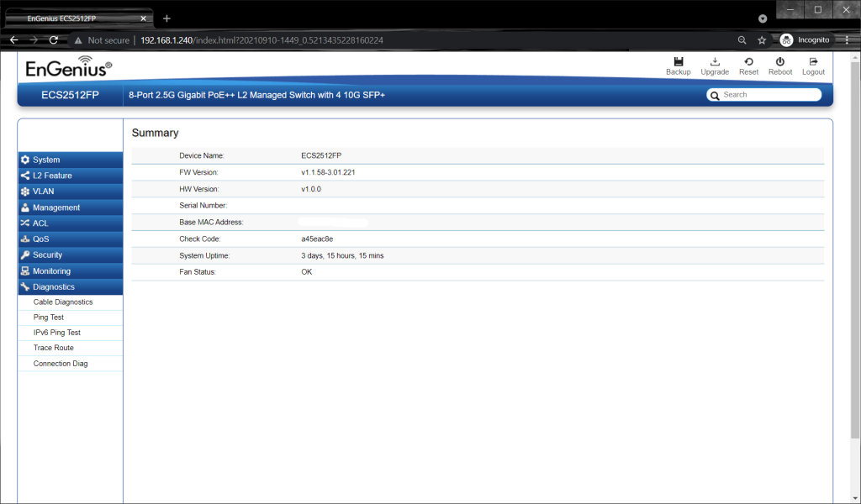Open Trace Route submenu item

[71, 348]
